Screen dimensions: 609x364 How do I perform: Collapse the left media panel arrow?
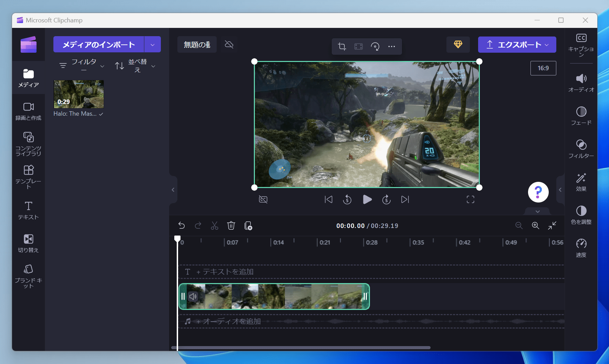tap(173, 190)
